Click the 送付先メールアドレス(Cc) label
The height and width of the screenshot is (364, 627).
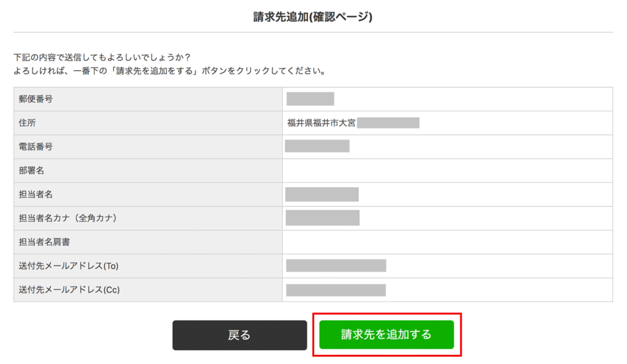pyautogui.click(x=69, y=290)
